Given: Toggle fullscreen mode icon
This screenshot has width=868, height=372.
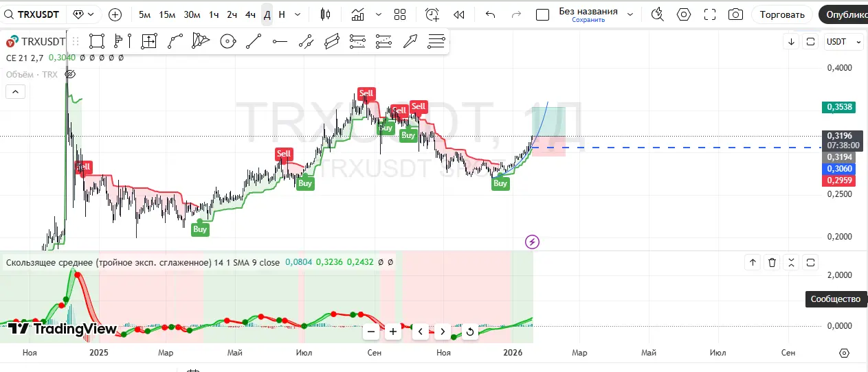Looking at the screenshot, I should coord(710,14).
